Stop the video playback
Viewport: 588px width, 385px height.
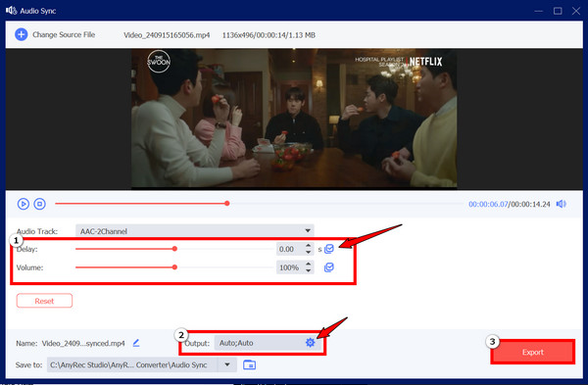[40, 204]
